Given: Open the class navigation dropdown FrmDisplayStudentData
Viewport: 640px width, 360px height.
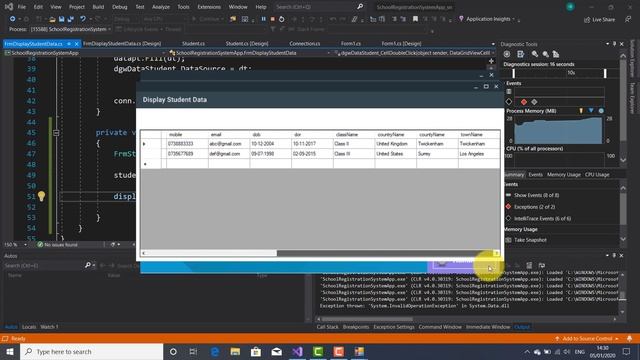Looking at the screenshot, I should (249, 53).
